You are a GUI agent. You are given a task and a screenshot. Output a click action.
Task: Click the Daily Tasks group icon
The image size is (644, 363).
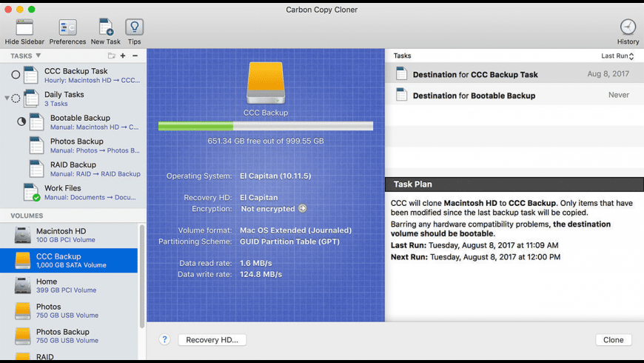pyautogui.click(x=31, y=99)
